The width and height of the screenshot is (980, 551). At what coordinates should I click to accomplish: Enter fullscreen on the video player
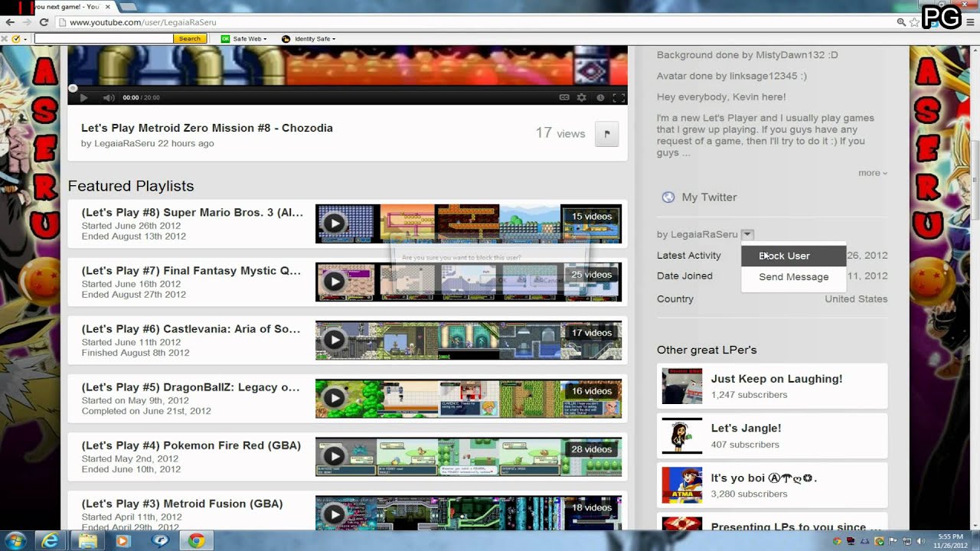pos(619,97)
